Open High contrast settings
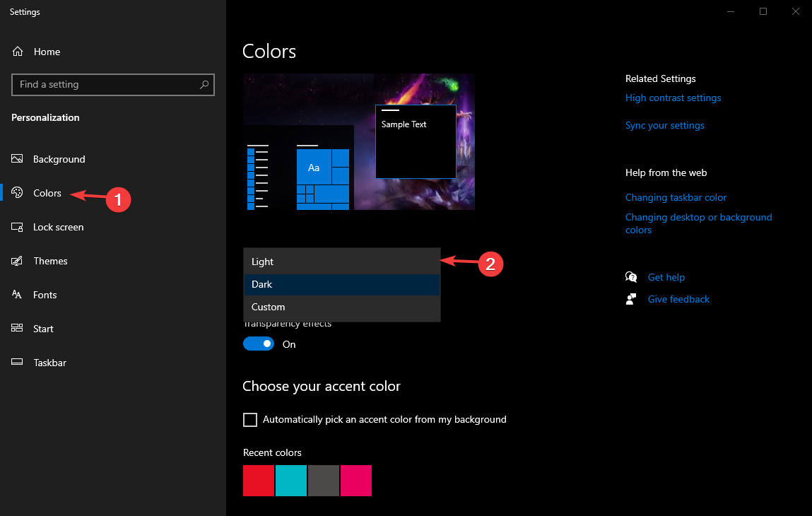This screenshot has height=516, width=812. [x=673, y=98]
